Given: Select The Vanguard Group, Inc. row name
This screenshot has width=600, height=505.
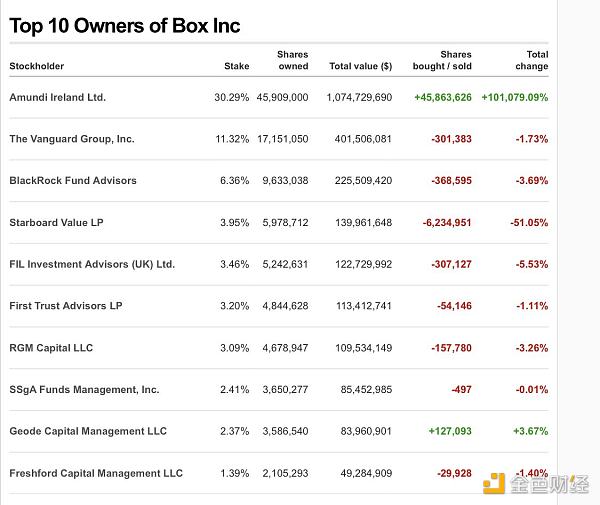Looking at the screenshot, I should click(71, 139).
